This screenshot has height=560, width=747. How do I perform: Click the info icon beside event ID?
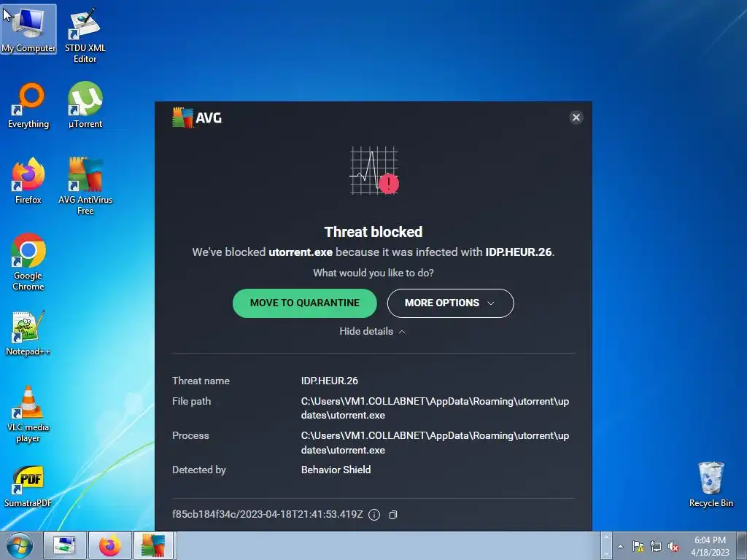click(x=374, y=515)
